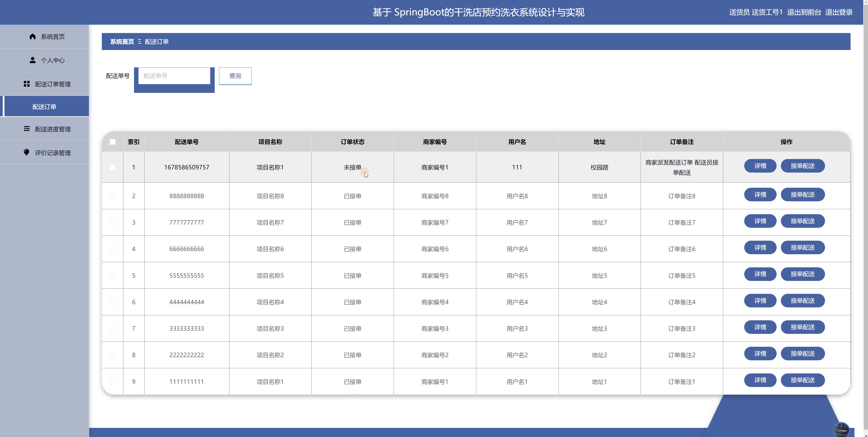The image size is (868, 437).
Task: Focus the 配送单号 search input field
Action: (x=174, y=76)
